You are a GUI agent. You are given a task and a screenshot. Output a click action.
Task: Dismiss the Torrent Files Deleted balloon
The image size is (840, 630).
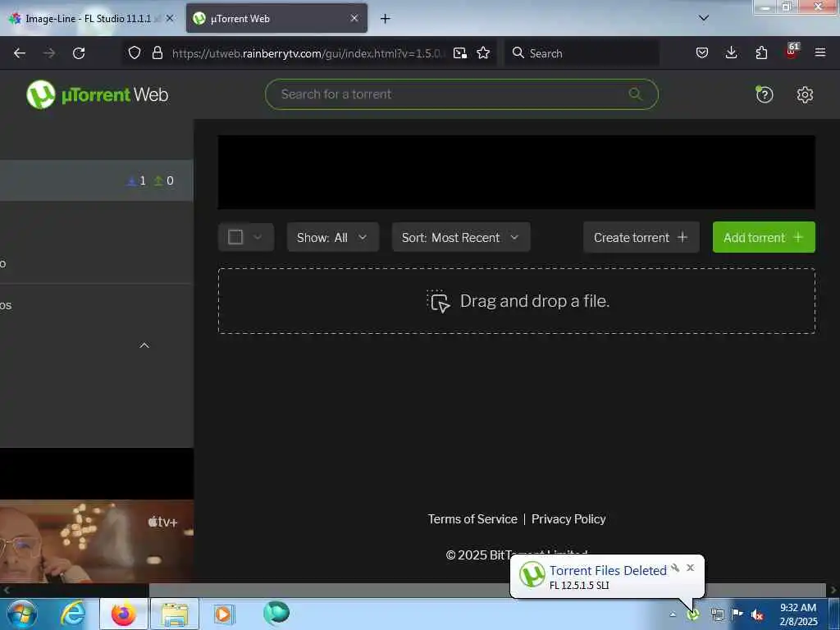click(x=690, y=568)
